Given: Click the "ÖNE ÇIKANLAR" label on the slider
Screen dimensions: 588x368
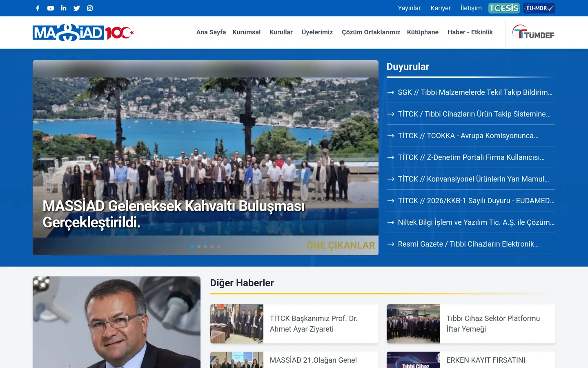Looking at the screenshot, I should (x=341, y=245).
